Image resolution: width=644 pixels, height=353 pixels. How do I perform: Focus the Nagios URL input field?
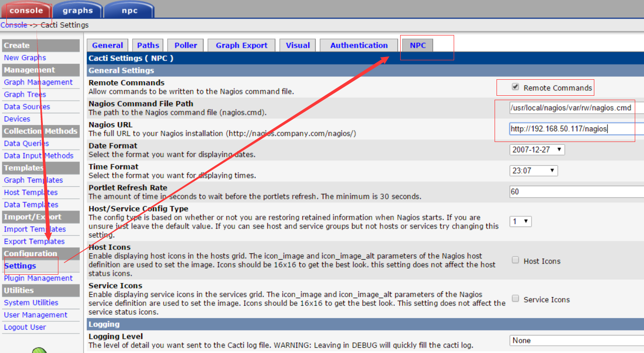577,129
